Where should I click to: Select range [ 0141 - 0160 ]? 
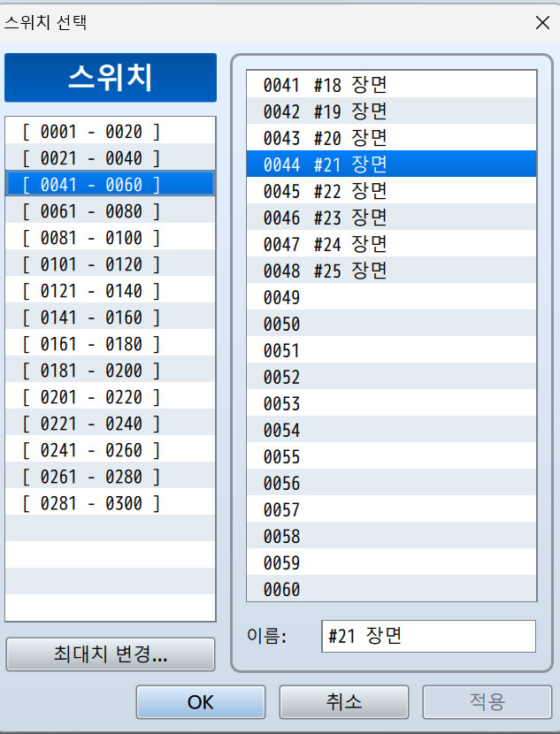(111, 317)
